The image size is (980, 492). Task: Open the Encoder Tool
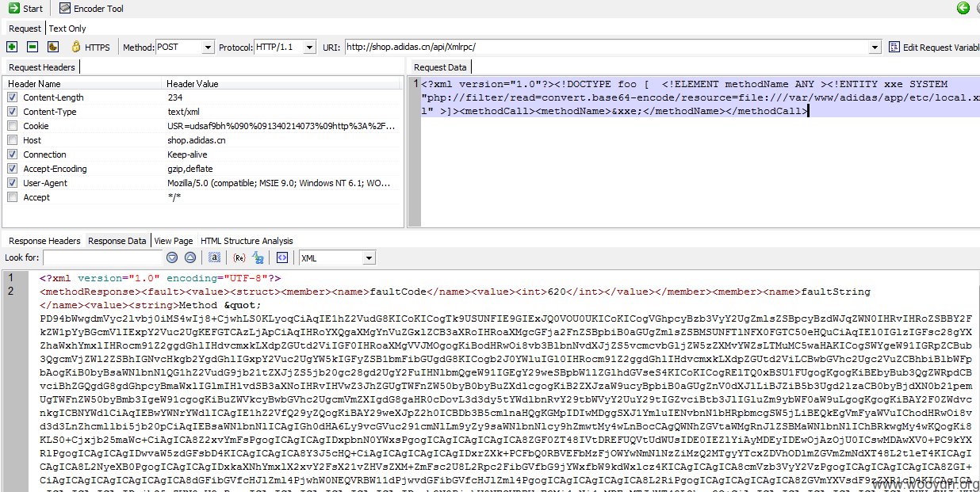coord(90,8)
